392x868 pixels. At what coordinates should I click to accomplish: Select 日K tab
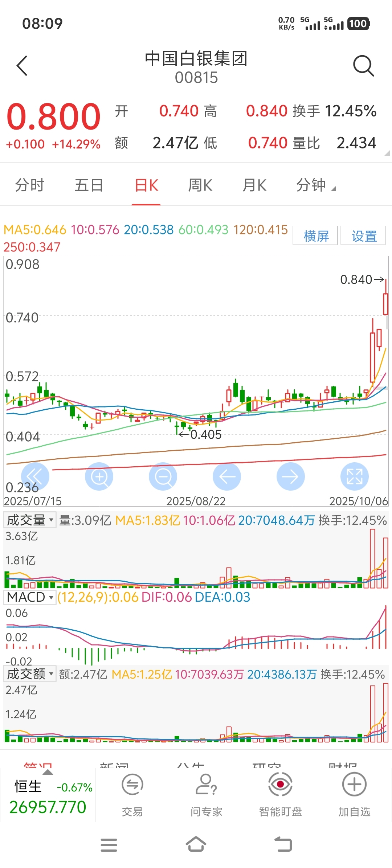[146, 185]
